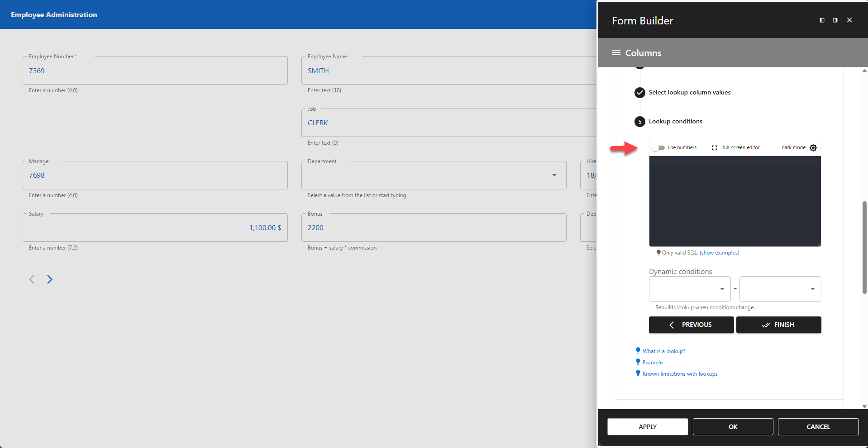The height and width of the screenshot is (448, 868).
Task: Open the show examples link
Action: coord(719,253)
